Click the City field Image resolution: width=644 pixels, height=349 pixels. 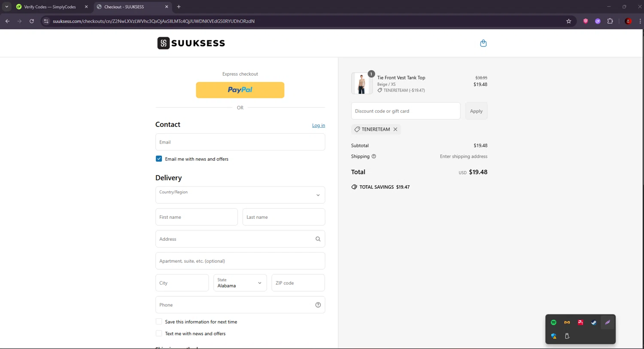[182, 283]
